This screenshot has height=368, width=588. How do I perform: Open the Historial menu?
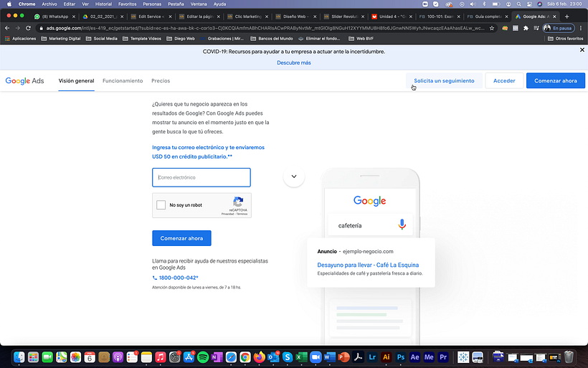pyautogui.click(x=103, y=4)
